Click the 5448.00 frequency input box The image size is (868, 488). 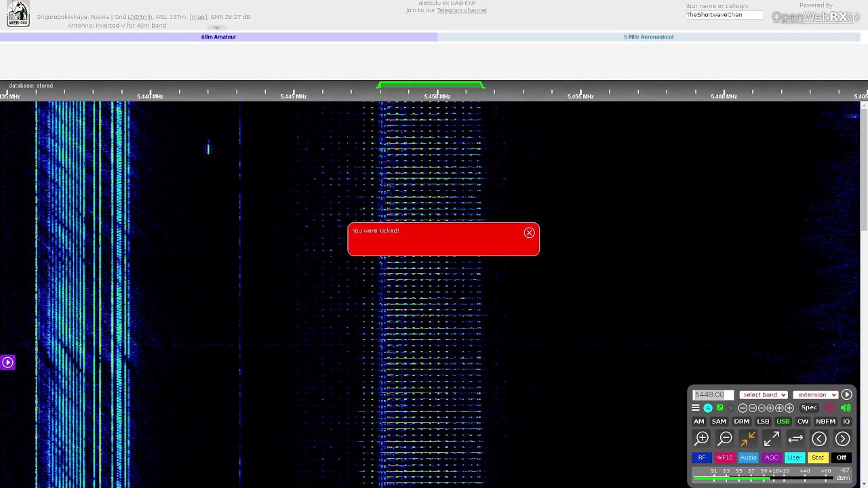pos(713,394)
